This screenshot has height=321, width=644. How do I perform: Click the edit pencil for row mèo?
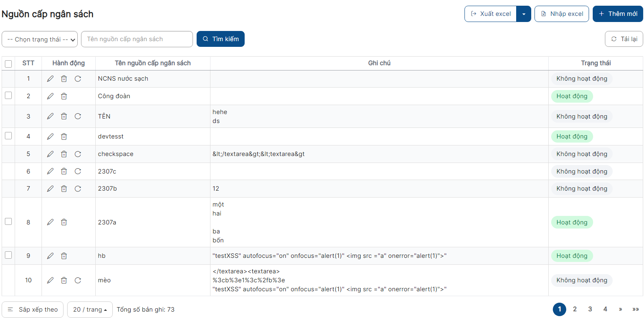[x=50, y=280]
